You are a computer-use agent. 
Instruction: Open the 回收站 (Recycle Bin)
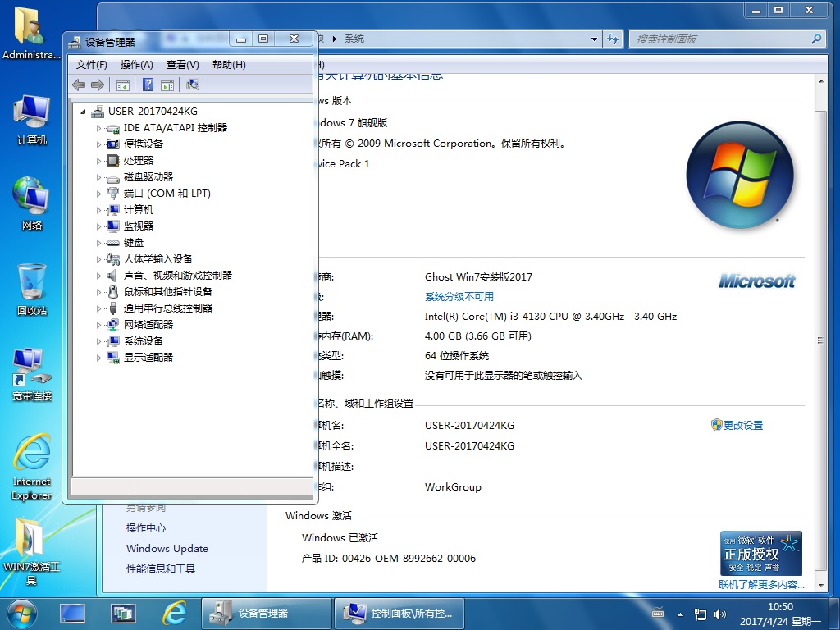click(x=31, y=283)
